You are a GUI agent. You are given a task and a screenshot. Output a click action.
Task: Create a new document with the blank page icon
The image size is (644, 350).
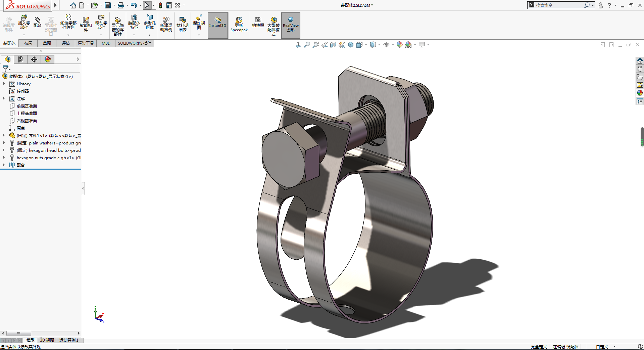click(x=82, y=5)
